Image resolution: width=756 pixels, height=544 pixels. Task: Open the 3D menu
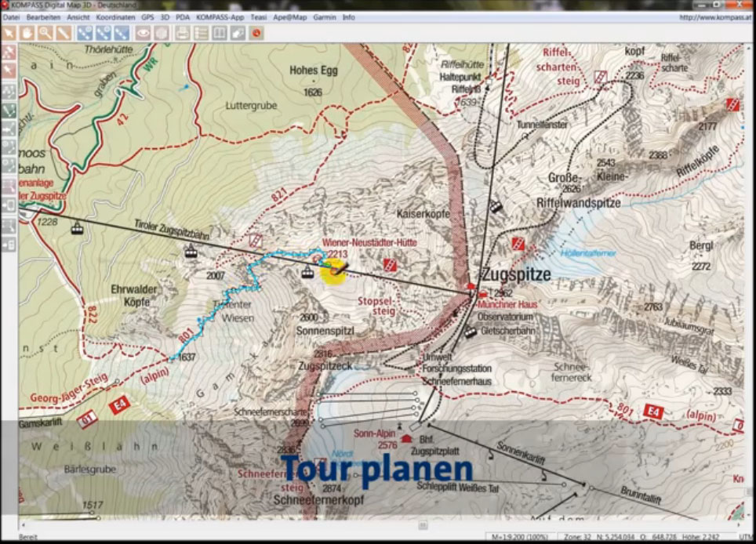click(x=165, y=17)
